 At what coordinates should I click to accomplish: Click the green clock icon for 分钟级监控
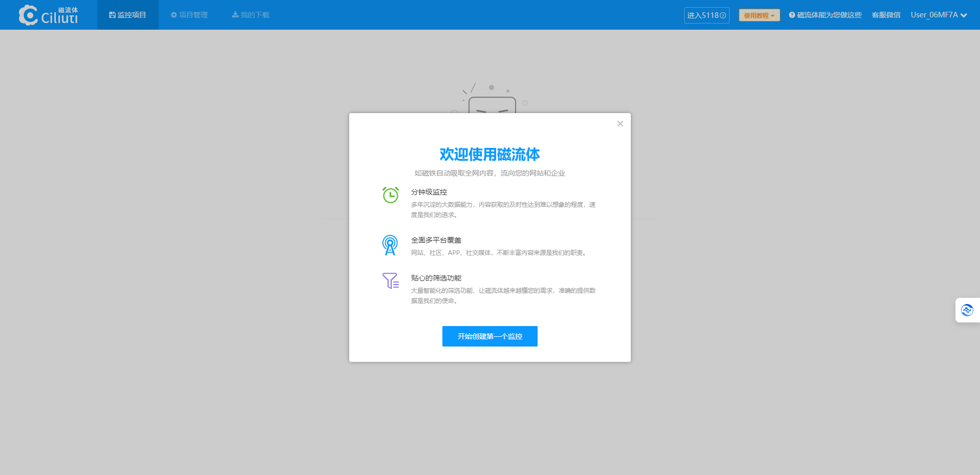[390, 195]
